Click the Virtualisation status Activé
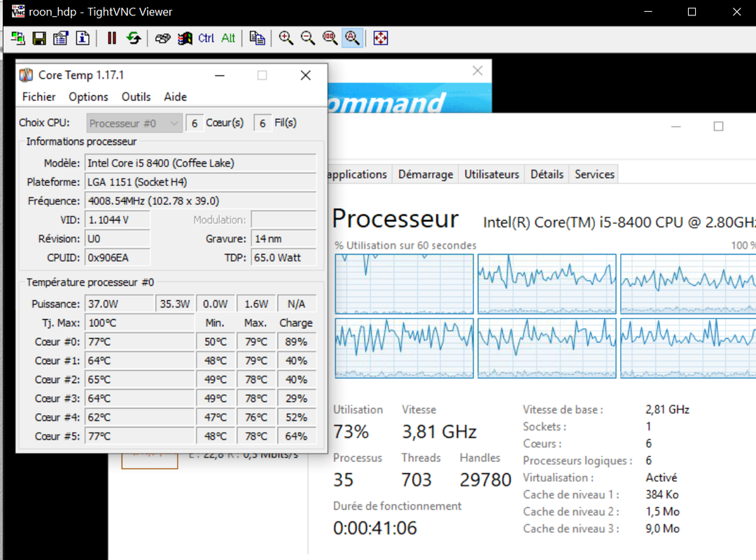756x560 pixels. tap(661, 477)
